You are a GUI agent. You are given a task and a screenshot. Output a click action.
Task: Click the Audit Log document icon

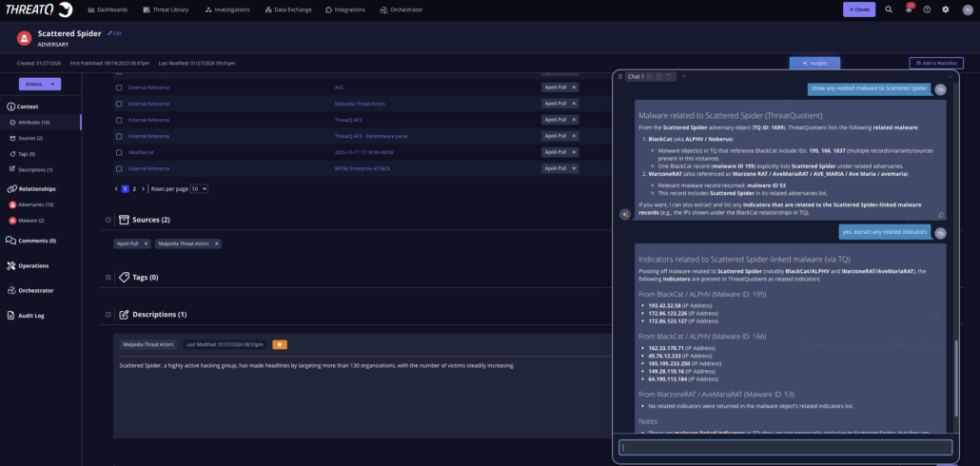click(x=10, y=316)
